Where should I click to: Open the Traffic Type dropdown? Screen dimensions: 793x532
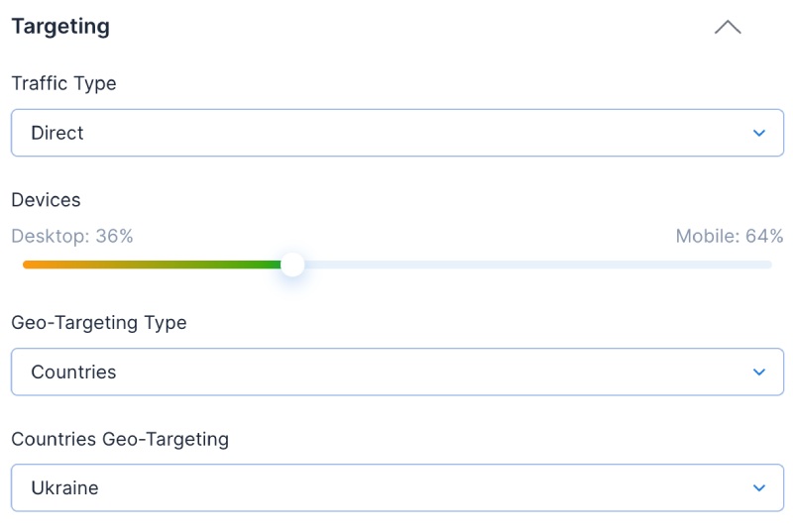(396, 133)
